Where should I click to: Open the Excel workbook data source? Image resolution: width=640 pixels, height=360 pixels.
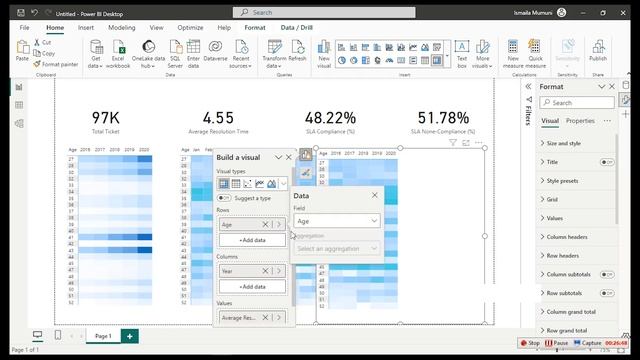coord(118,54)
